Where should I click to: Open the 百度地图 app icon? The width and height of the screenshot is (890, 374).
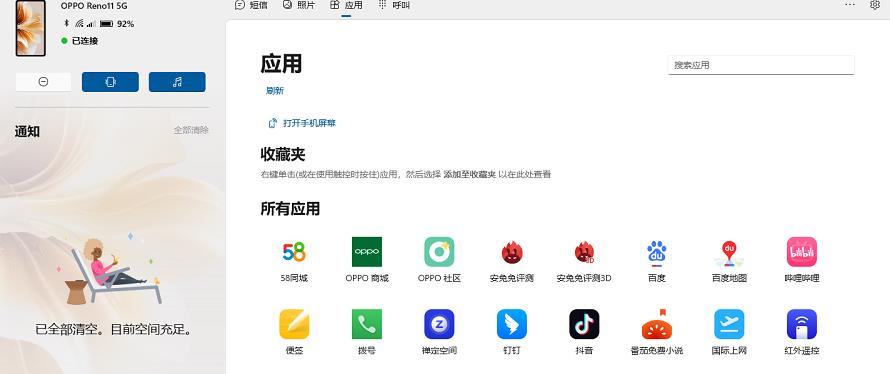coord(729,252)
